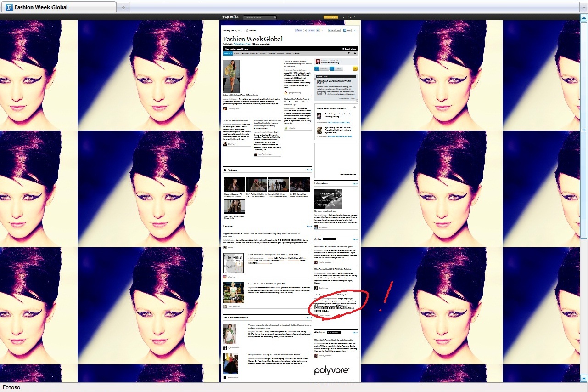Open the Education section Burberry image
Viewport: 588px width, 392px height.
328,199
